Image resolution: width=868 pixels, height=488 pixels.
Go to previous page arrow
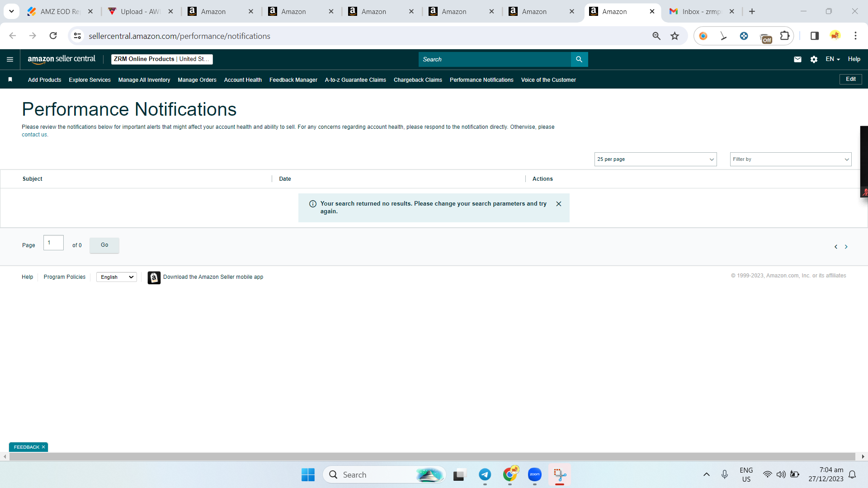836,247
